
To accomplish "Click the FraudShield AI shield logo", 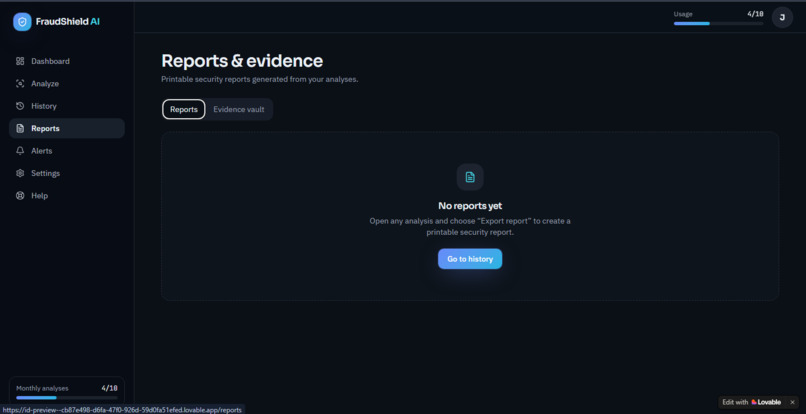I will [22, 22].
